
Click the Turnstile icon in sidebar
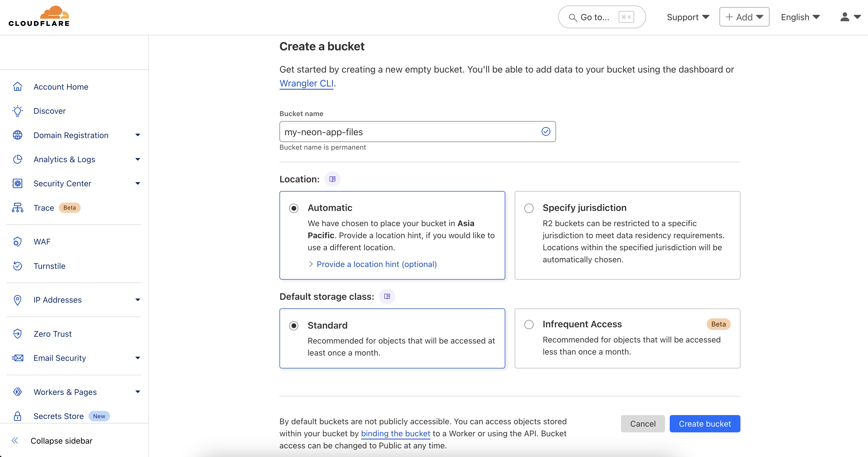[18, 266]
